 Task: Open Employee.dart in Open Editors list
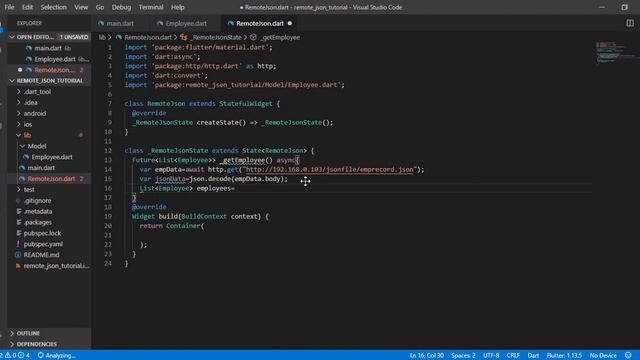tap(55, 59)
